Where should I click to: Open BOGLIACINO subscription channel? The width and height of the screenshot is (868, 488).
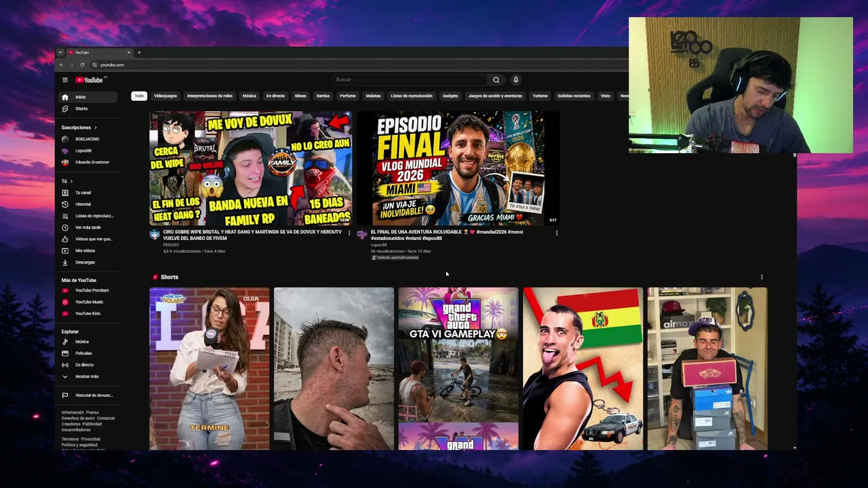tap(88, 139)
